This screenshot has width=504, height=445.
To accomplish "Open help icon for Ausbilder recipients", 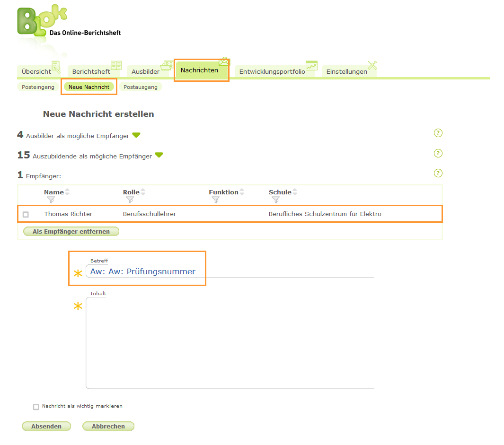I will 438,133.
